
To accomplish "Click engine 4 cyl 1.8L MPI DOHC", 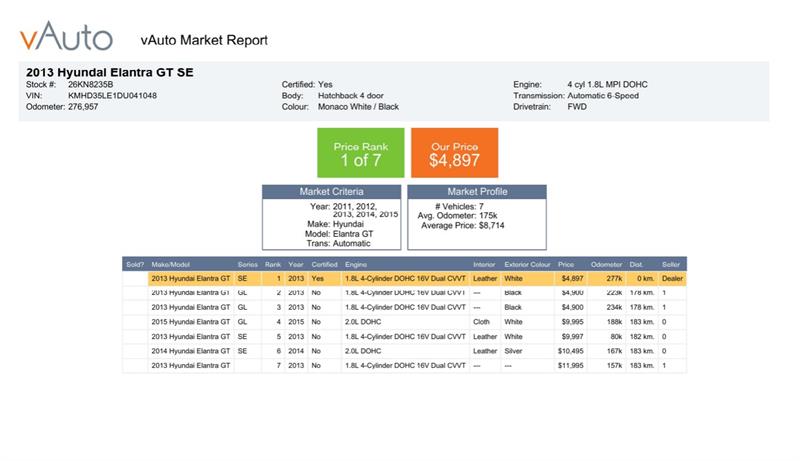I will pyautogui.click(x=607, y=85).
